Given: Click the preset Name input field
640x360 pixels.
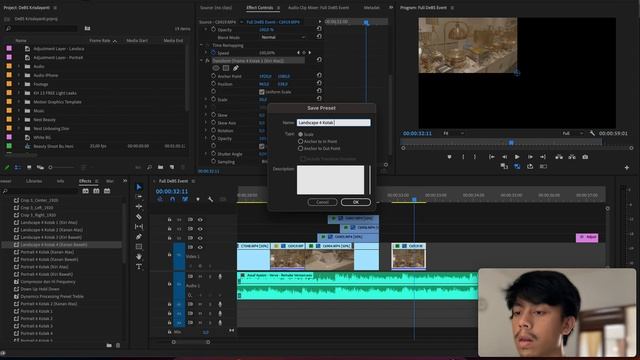Looking at the screenshot, I should click(333, 122).
